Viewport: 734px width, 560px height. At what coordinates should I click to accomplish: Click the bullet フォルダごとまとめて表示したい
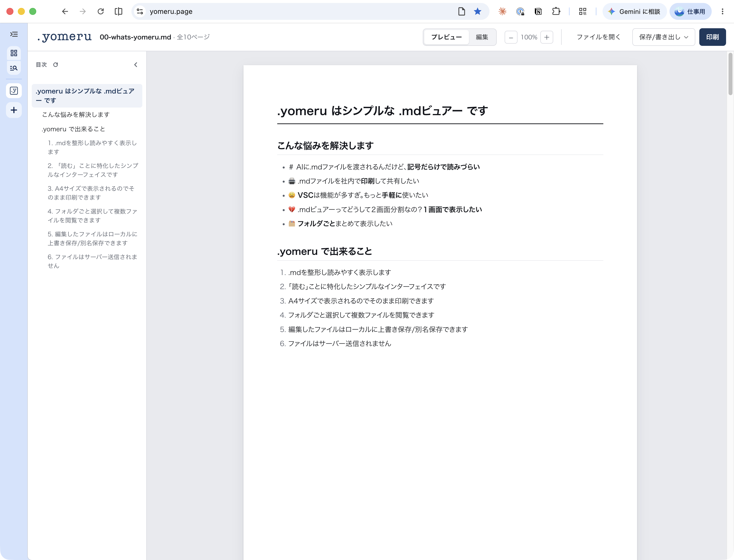pos(340,224)
